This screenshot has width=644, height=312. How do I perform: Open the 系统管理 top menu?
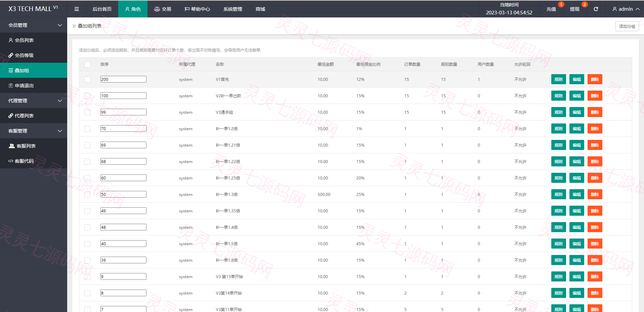point(233,9)
